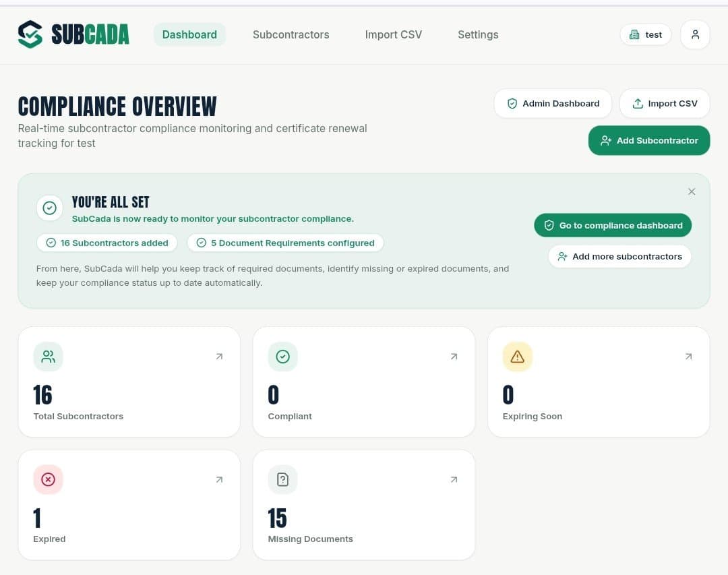Viewport: 728px width, 575px height.
Task: Click the check circle icon beside You're All Set
Action: pos(50,208)
